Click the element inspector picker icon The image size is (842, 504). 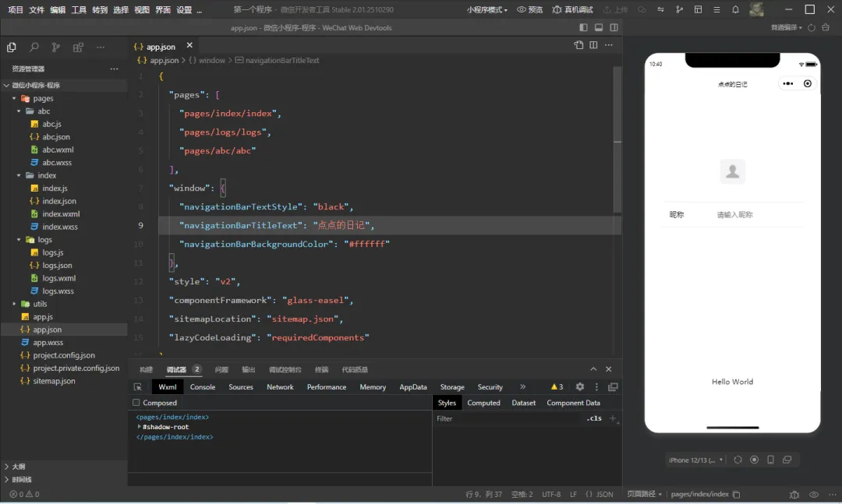point(138,387)
